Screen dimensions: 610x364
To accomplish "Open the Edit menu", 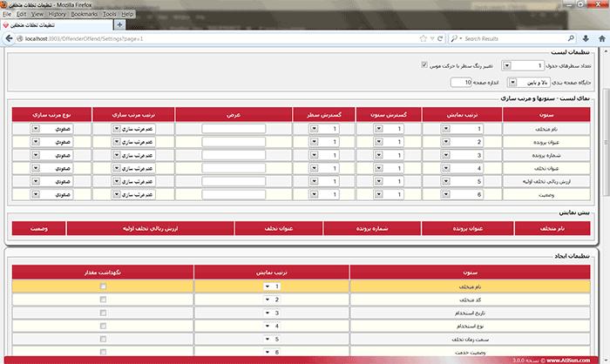I will pos(22,14).
